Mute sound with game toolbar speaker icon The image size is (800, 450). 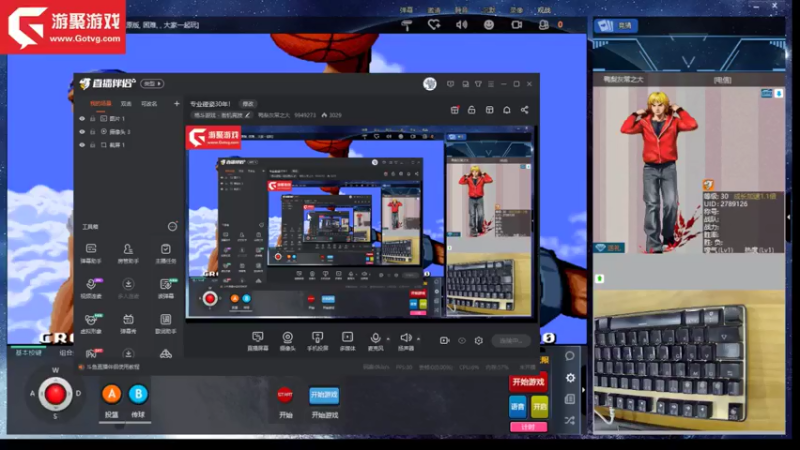click(x=462, y=24)
